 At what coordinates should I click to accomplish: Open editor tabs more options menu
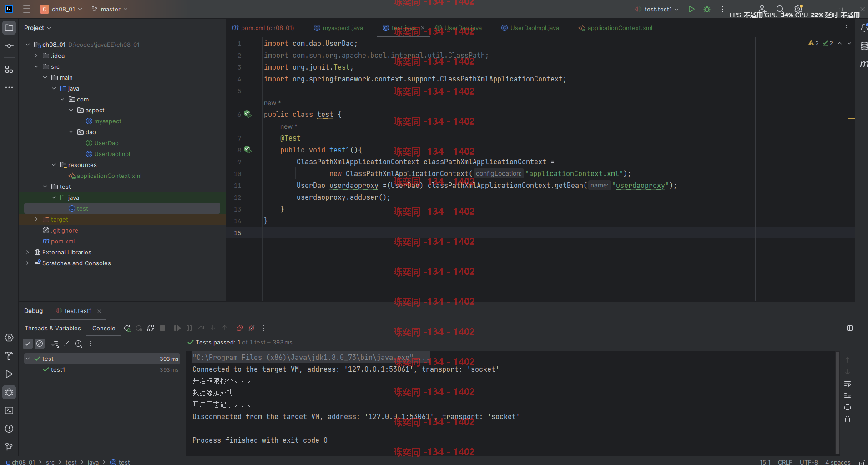coord(846,28)
